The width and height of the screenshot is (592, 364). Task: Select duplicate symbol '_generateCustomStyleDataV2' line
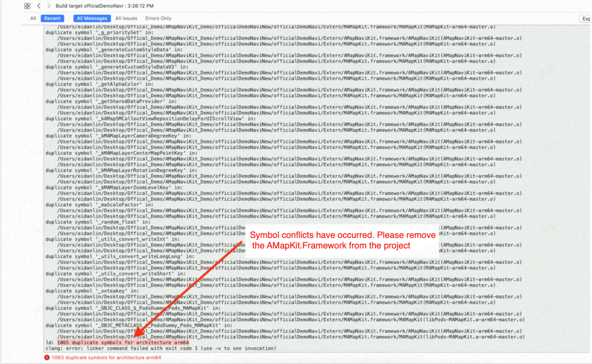pyautogui.click(x=117, y=67)
